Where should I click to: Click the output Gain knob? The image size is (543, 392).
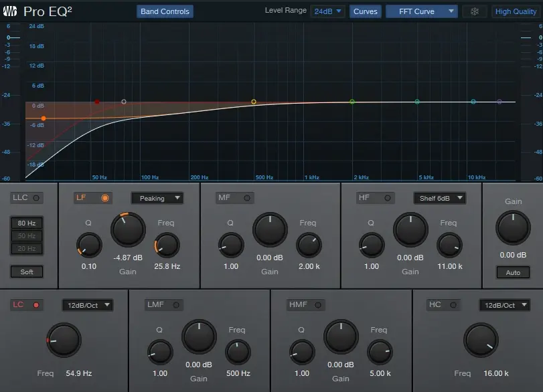(x=512, y=228)
